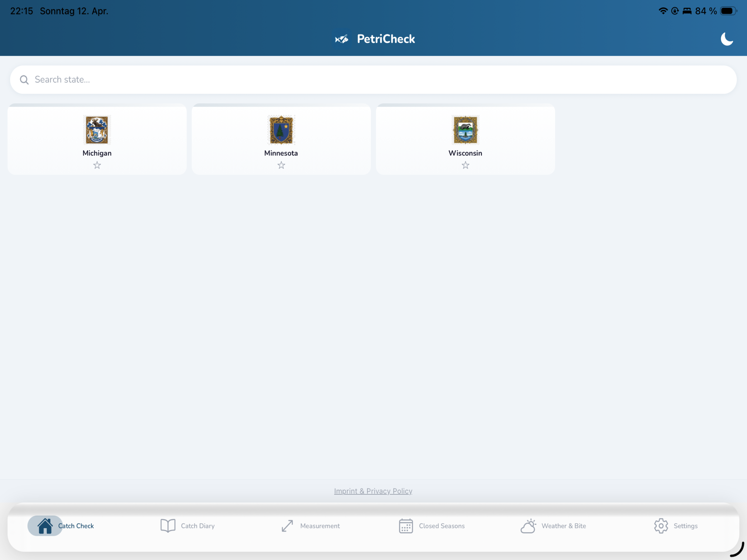
Task: Favorite Minnesota with its star
Action: [281, 165]
